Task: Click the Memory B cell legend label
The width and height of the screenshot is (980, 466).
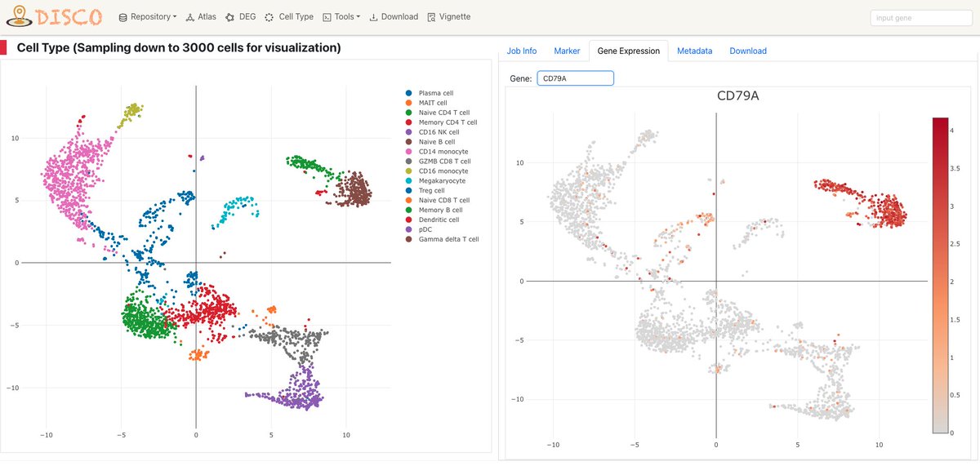Action: point(440,211)
